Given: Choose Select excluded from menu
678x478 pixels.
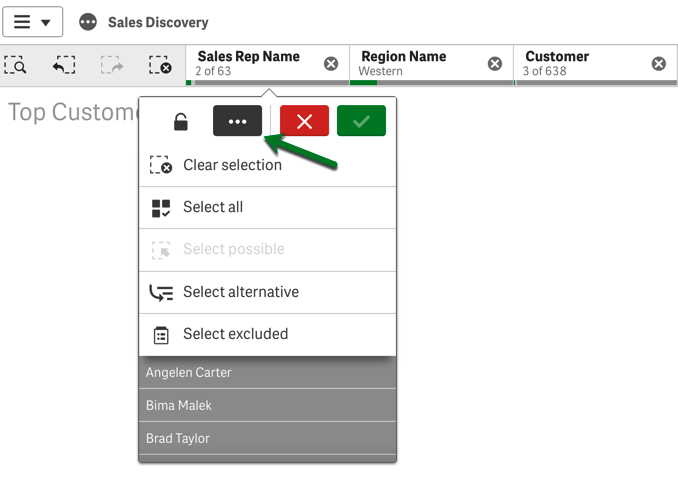Looking at the screenshot, I should pos(267,334).
